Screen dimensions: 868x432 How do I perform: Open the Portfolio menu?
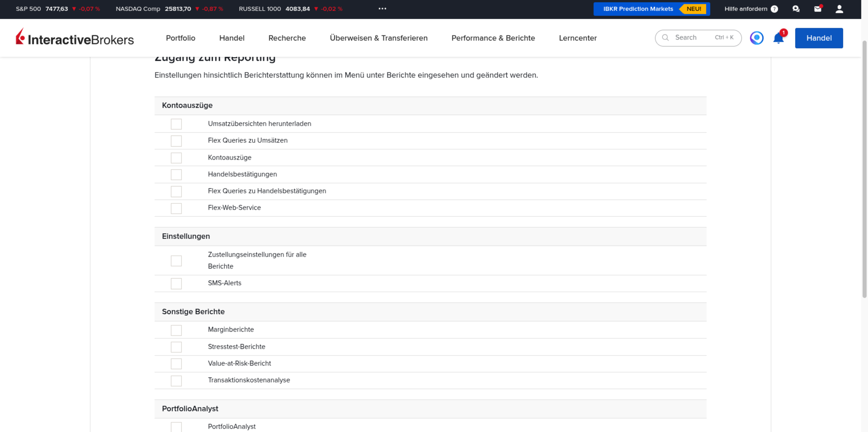(181, 38)
